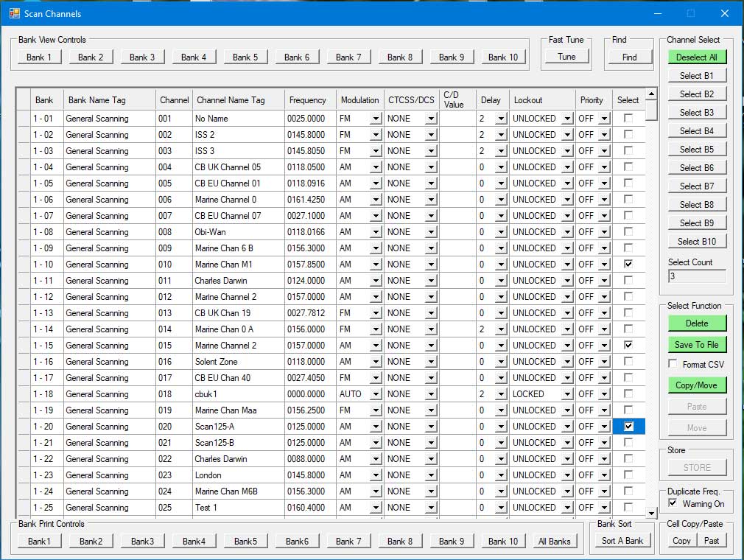Untick Select checkbox for Marine Chan M1 row
The image size is (744, 560).
pyautogui.click(x=628, y=264)
